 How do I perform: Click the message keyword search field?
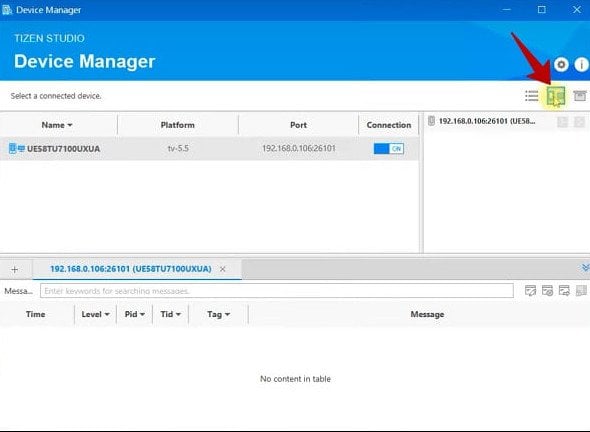(277, 291)
